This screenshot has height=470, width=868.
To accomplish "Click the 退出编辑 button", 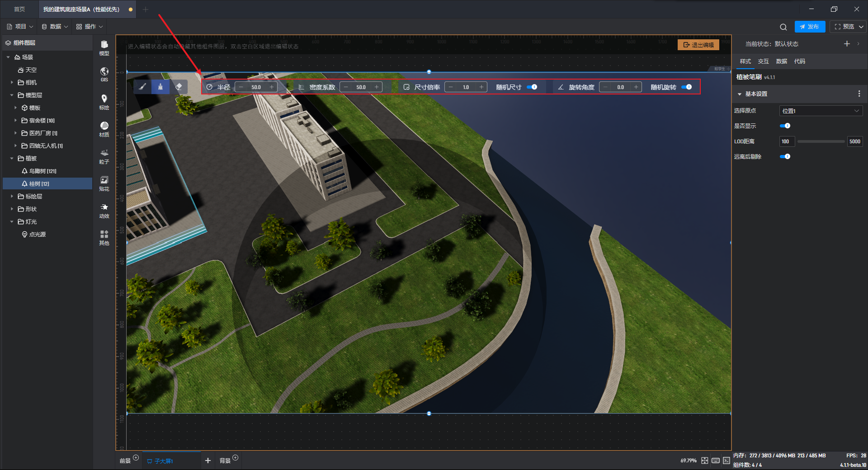I will [698, 45].
